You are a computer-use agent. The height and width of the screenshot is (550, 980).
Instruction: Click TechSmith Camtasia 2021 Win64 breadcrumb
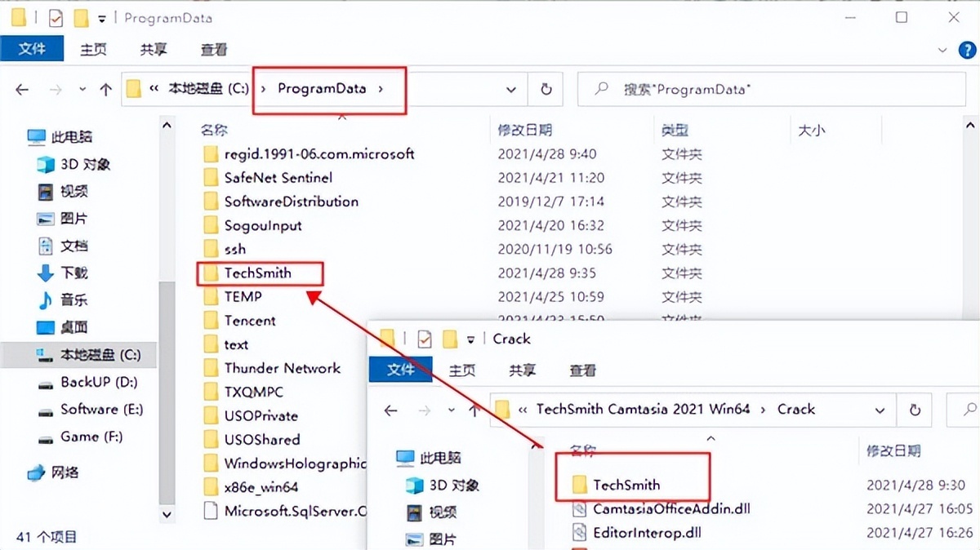tap(643, 409)
